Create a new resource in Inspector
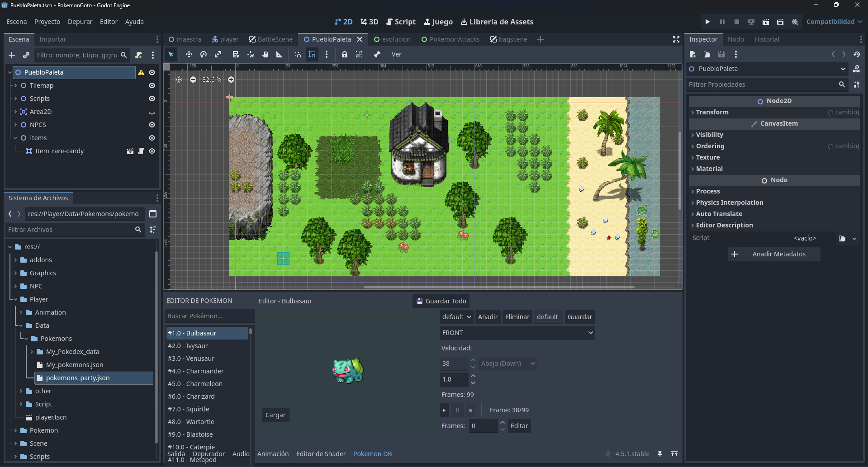The width and height of the screenshot is (868, 467). pos(693,54)
